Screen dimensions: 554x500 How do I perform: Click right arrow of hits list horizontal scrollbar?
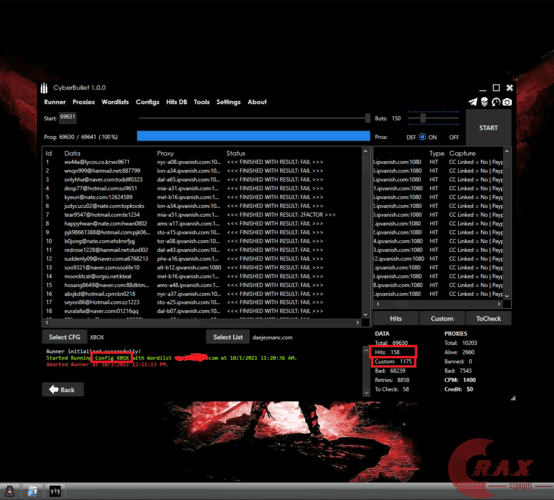tap(499, 304)
